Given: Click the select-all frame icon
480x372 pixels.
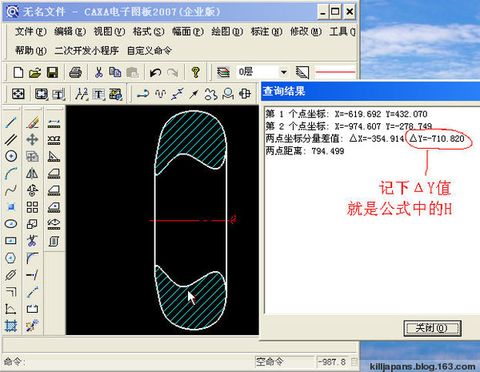Looking at the screenshot, I should (41, 94).
